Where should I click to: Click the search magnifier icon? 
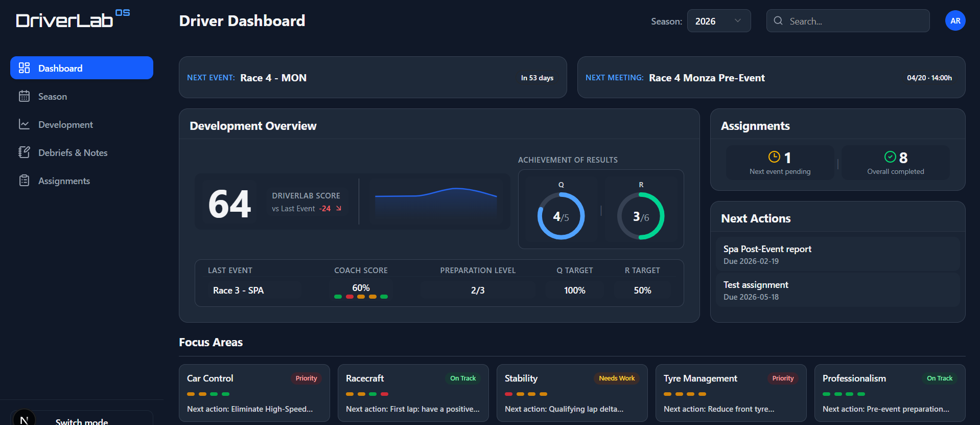pos(778,21)
